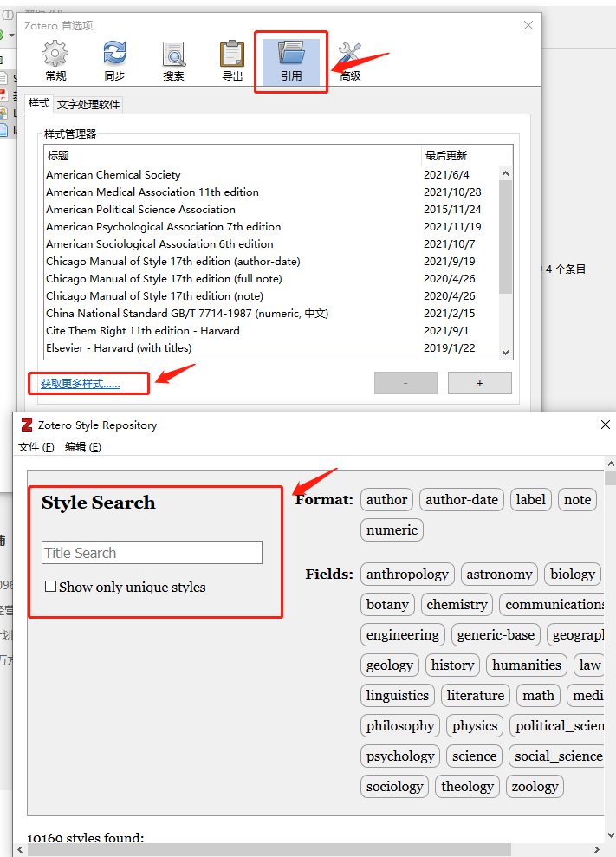Filter by geology field
The image size is (616, 857).
390,665
